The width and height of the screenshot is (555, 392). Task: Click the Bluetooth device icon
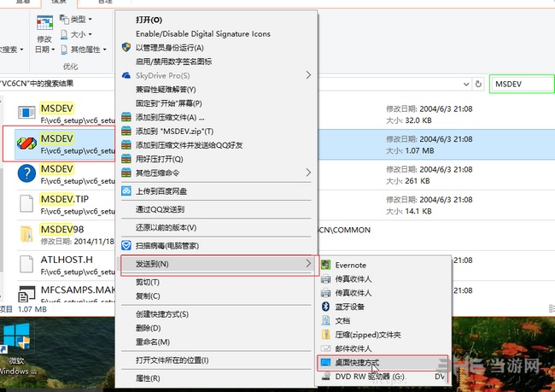[x=325, y=307]
